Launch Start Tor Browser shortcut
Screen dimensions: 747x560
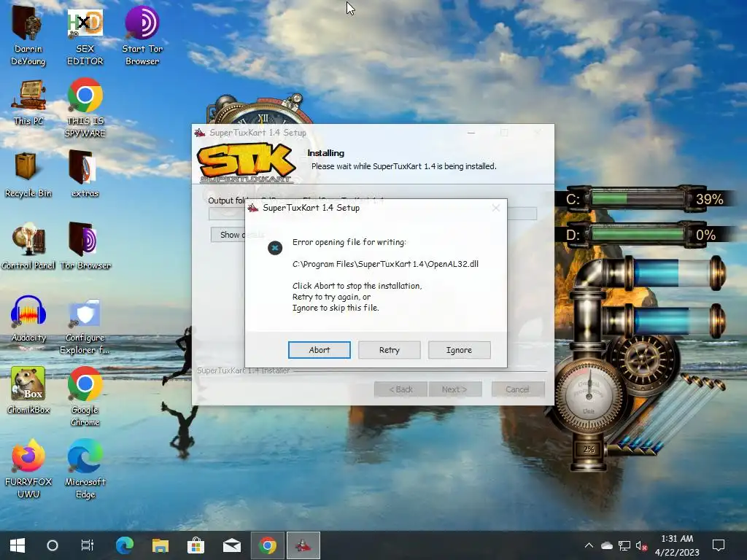coord(142,36)
